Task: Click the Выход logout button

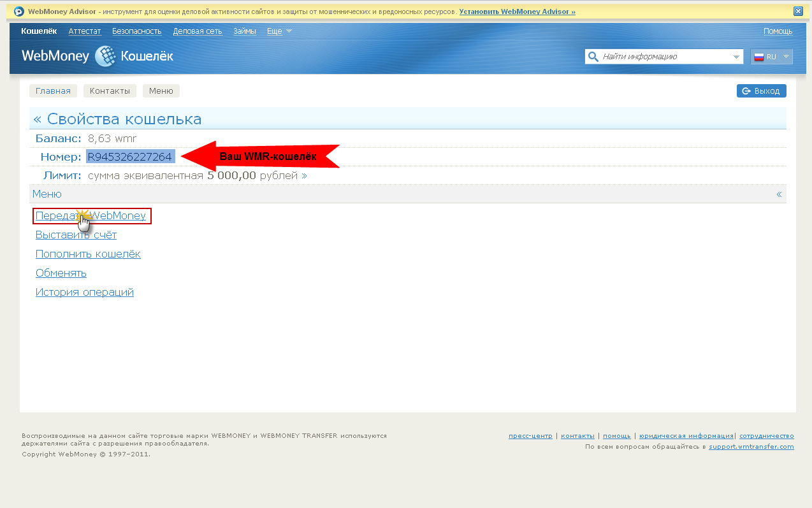Action: pos(762,91)
